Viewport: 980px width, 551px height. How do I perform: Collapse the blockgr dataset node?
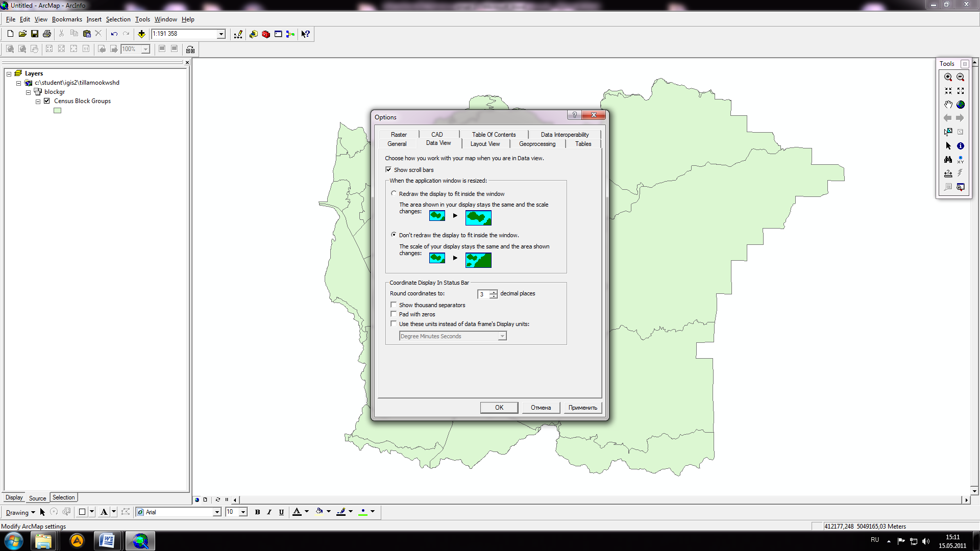click(x=28, y=92)
